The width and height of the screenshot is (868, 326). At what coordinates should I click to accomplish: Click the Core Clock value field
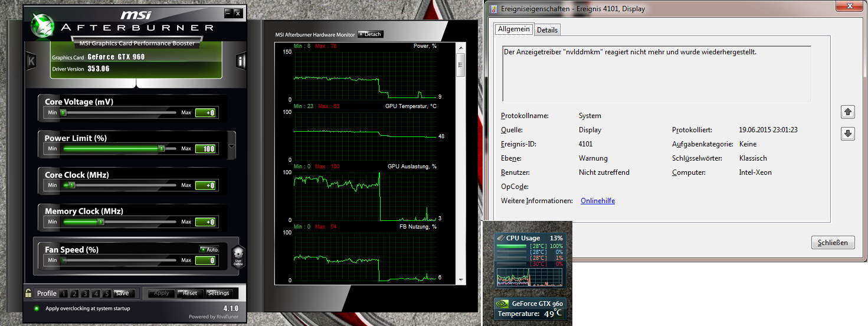coord(206,185)
